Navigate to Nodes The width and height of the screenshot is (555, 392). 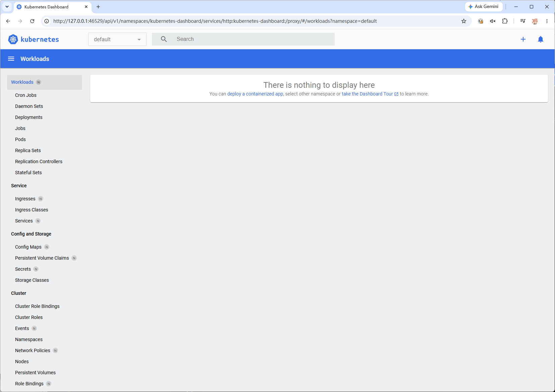[22, 362]
